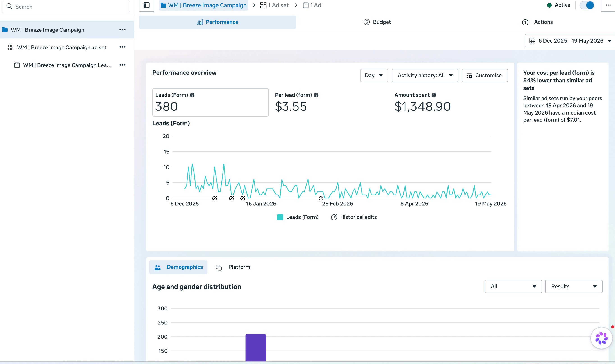Click the '6 Dec 2025' chart axis label

(185, 204)
